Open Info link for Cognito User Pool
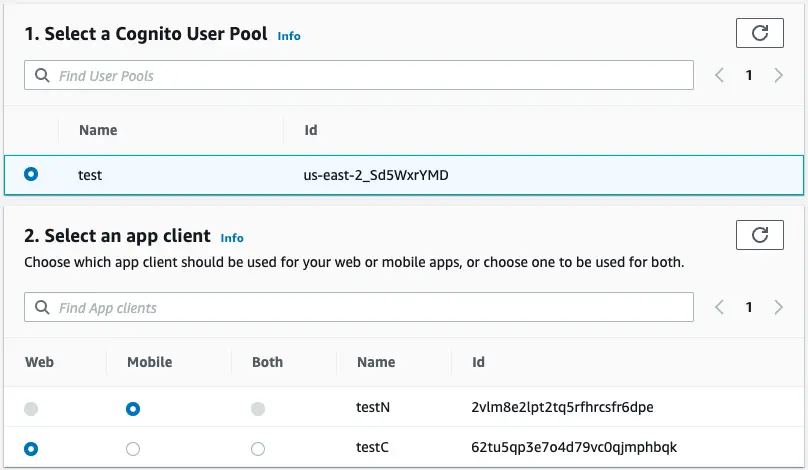 click(289, 36)
